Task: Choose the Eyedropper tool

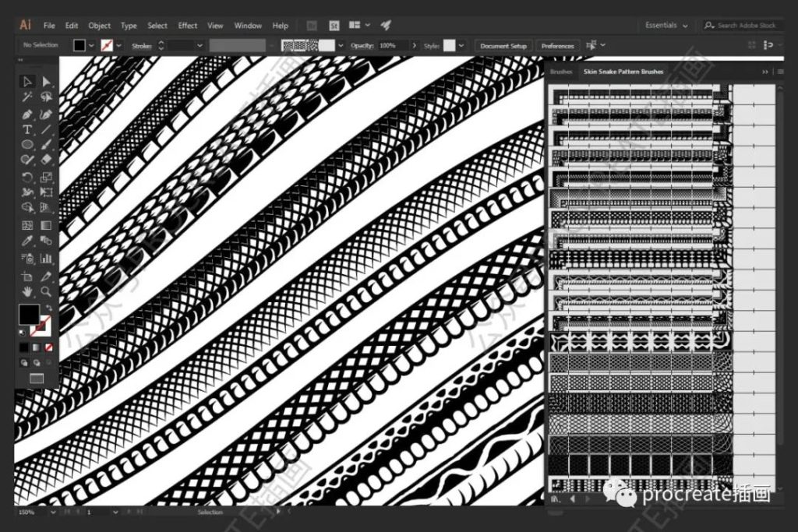Action: click(27, 241)
